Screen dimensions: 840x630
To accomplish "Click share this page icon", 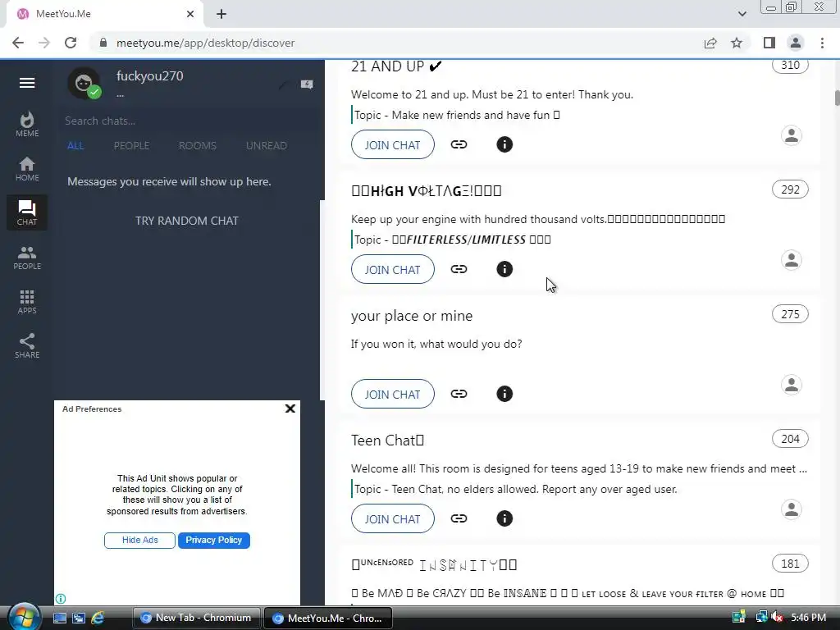I will tap(710, 43).
